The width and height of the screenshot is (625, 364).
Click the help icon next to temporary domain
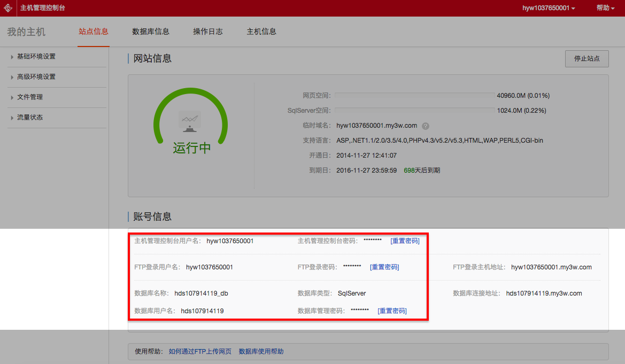pos(426,126)
